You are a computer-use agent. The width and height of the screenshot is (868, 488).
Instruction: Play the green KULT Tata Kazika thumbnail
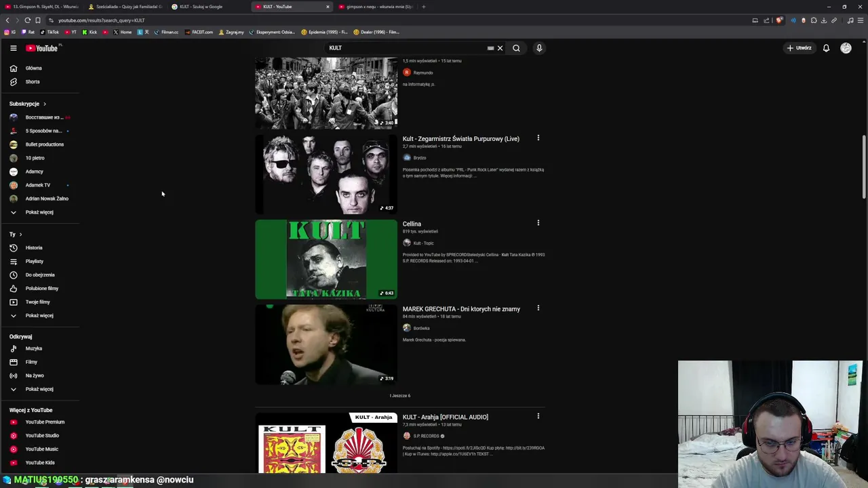326,259
